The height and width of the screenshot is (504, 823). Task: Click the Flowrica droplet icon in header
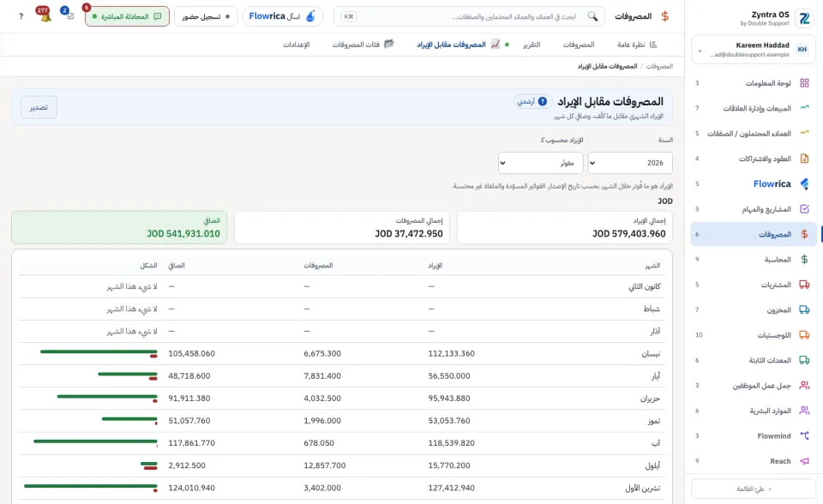310,16
